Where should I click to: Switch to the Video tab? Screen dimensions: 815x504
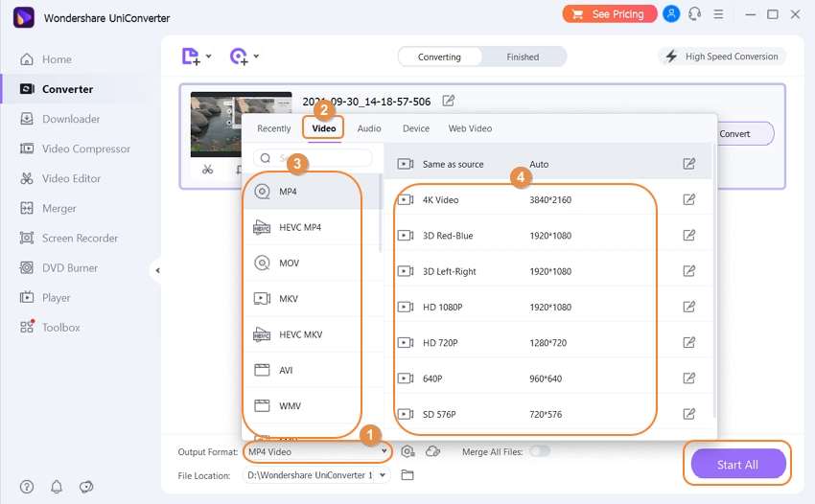pyautogui.click(x=324, y=128)
